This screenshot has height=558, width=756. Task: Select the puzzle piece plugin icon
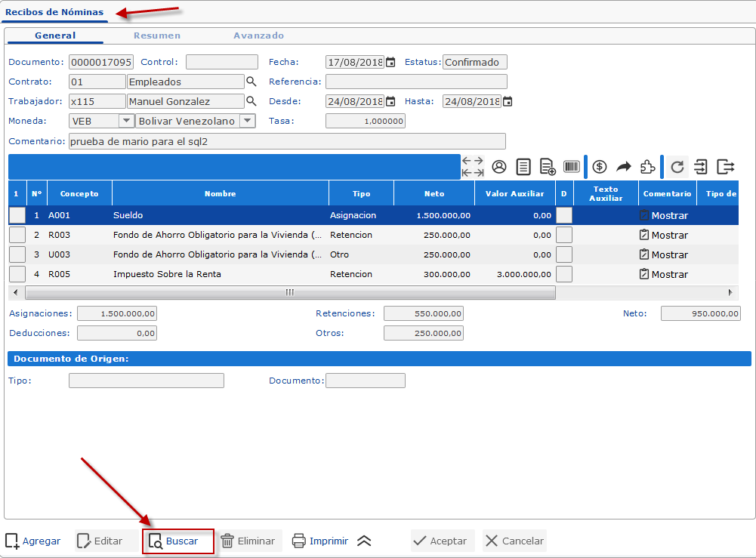point(648,166)
